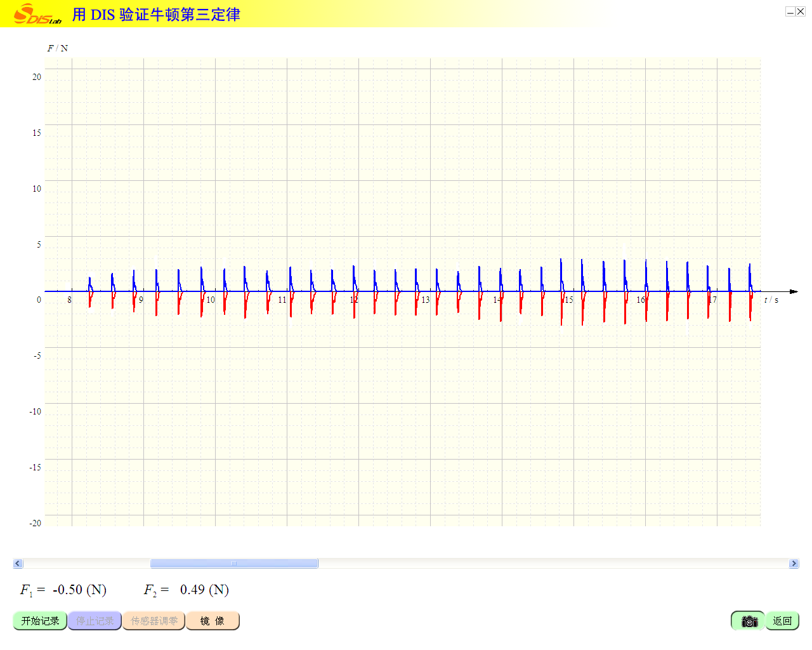Click the camera snapshot icon
The width and height of the screenshot is (812, 650).
pyautogui.click(x=749, y=621)
